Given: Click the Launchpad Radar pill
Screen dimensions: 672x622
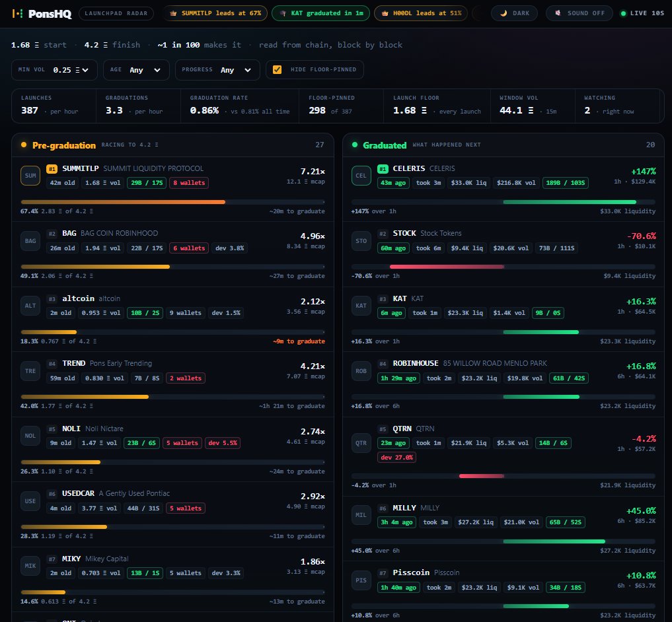Looking at the screenshot, I should 116,13.
